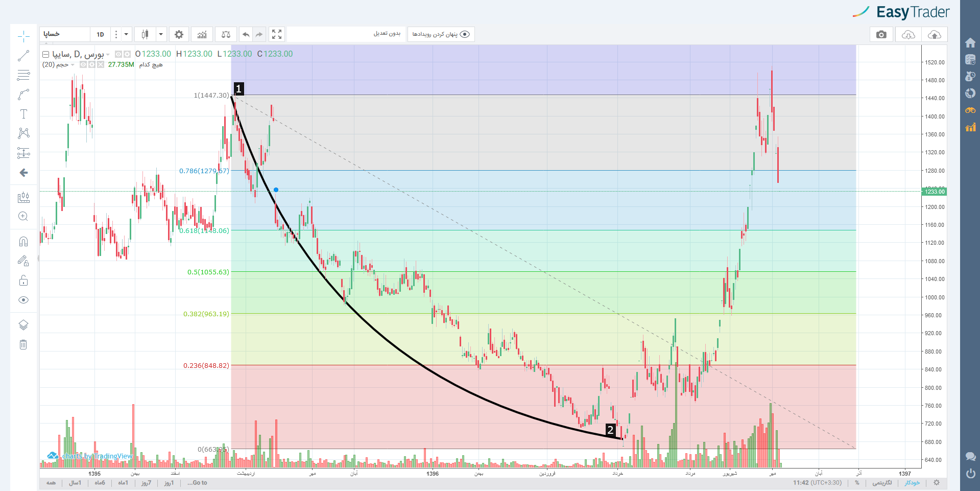Collapse the ساپیا symbol legend box
The height and width of the screenshot is (491, 980).
pos(46,54)
